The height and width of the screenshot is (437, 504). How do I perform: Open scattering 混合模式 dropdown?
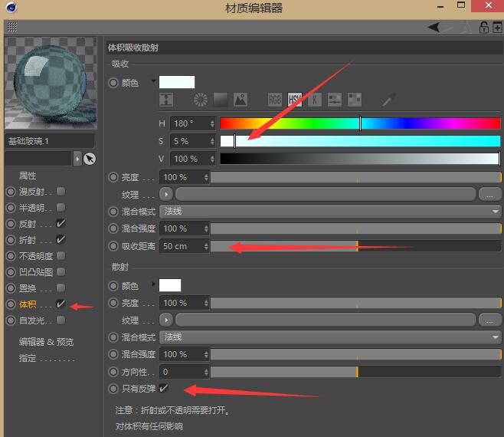[330, 337]
